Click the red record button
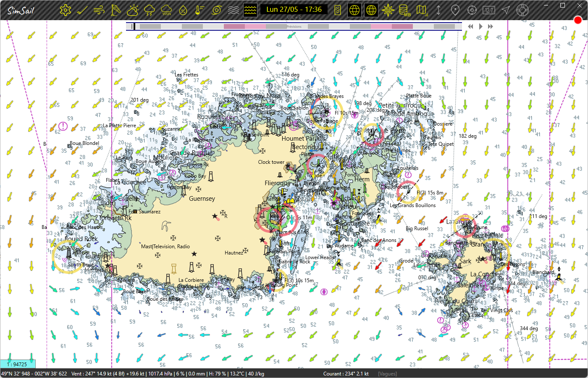The width and height of the screenshot is (588, 378). point(578,20)
